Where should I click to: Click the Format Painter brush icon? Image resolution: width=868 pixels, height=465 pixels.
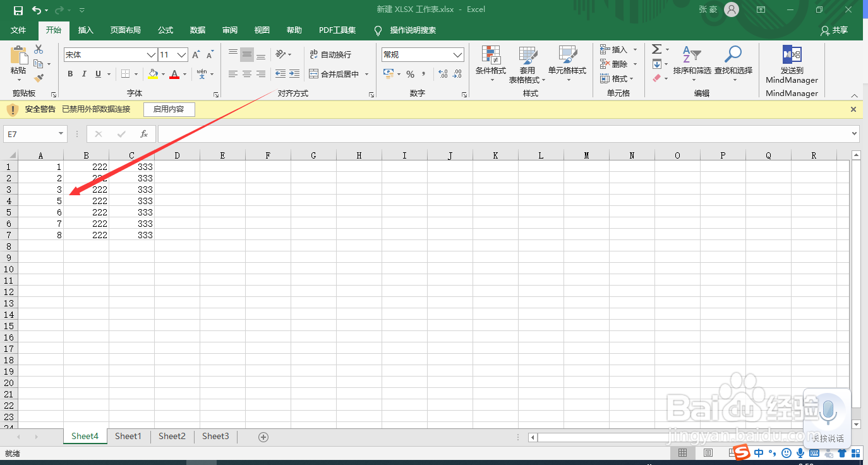(x=39, y=78)
